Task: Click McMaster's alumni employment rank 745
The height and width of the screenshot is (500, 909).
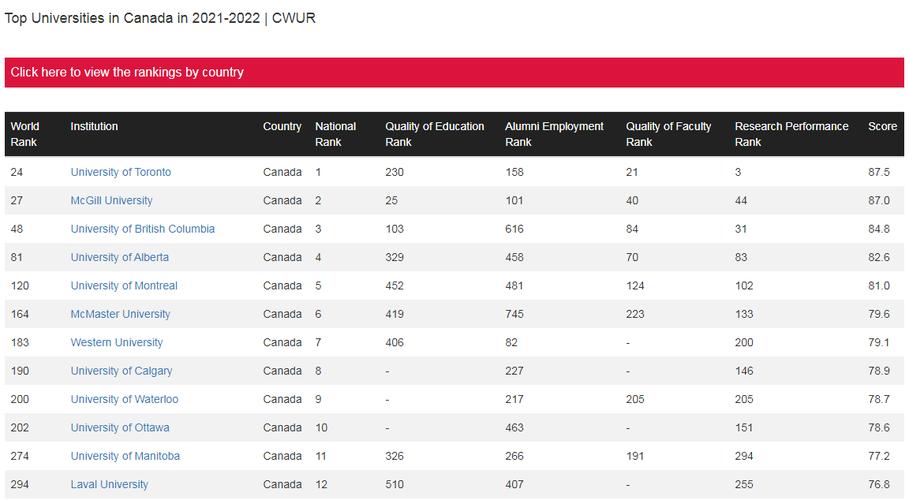Action: [514, 314]
